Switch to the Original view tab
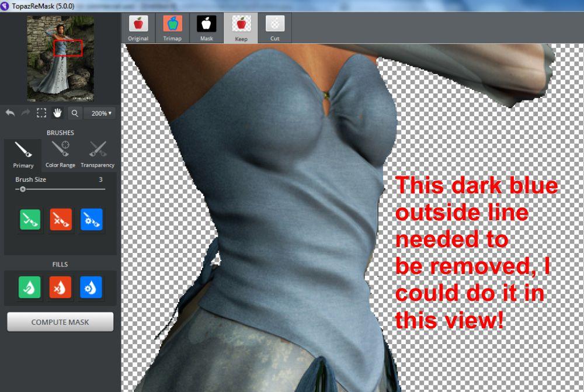The height and width of the screenshot is (392, 584). pyautogui.click(x=138, y=28)
